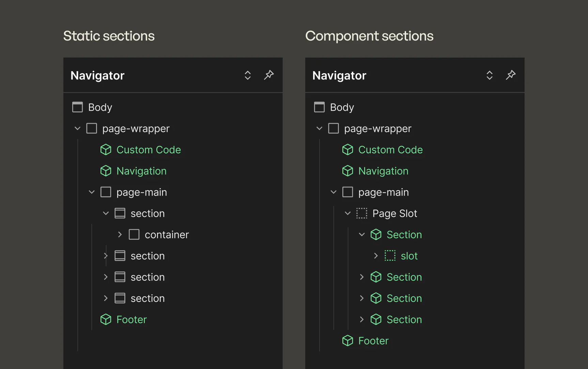Screen dimensions: 588x369
Task: Select the Footer component in Static sections
Action: pyautogui.click(x=131, y=320)
